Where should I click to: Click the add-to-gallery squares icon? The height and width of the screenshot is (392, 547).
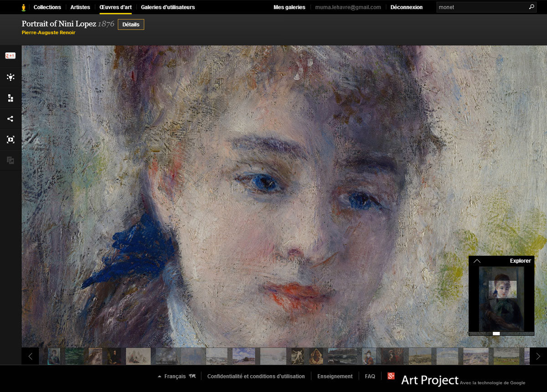tap(10, 98)
